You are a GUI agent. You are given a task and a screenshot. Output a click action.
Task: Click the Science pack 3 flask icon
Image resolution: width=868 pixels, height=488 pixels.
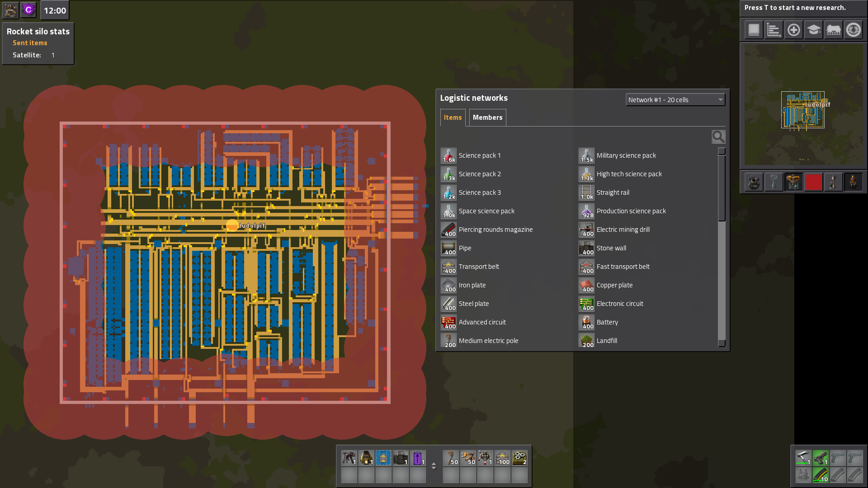[x=448, y=192]
